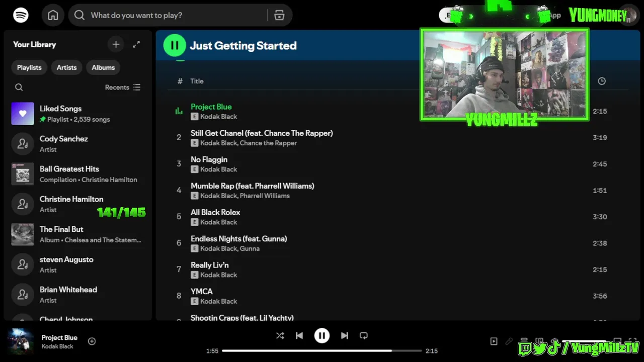Open Christine Hamilton artist
Screen dimensions: 644x362
click(77, 204)
